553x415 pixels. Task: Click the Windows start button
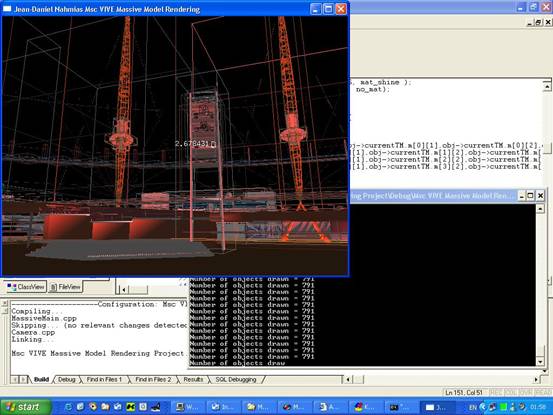click(x=25, y=407)
